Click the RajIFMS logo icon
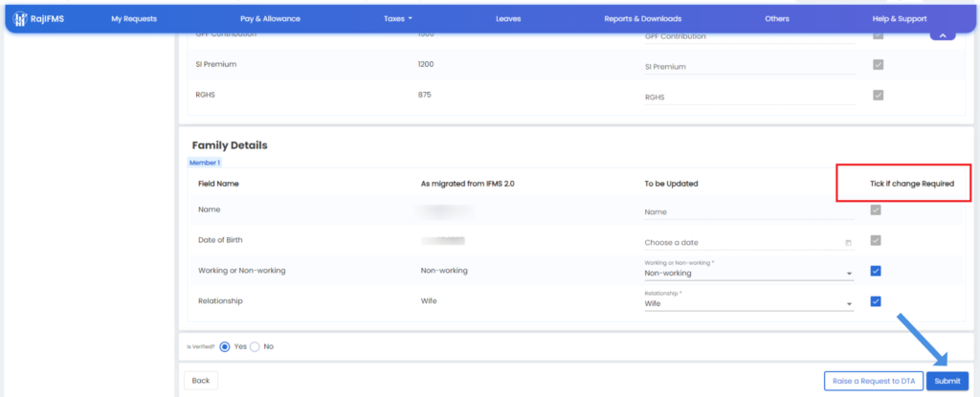 pos(20,19)
